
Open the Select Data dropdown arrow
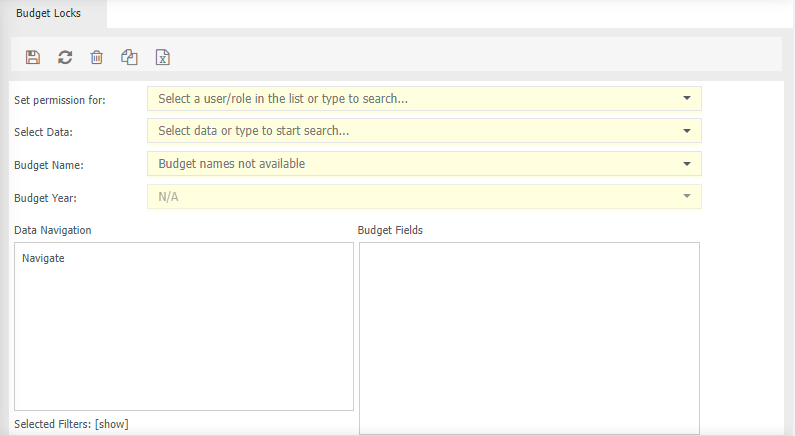click(686, 131)
